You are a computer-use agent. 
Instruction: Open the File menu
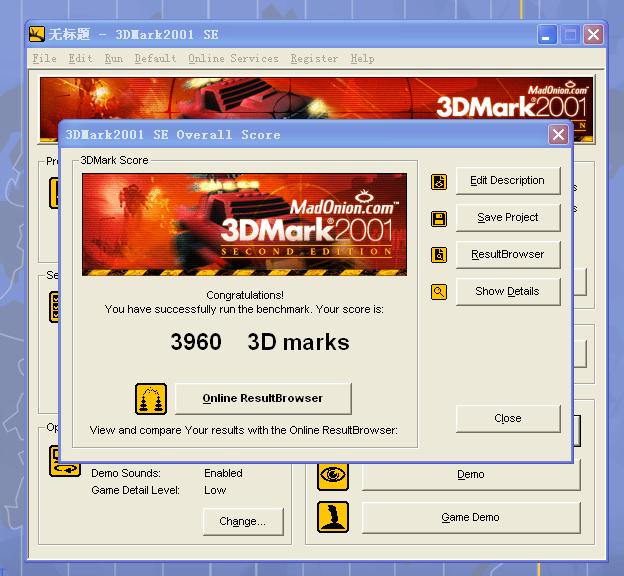tap(44, 59)
